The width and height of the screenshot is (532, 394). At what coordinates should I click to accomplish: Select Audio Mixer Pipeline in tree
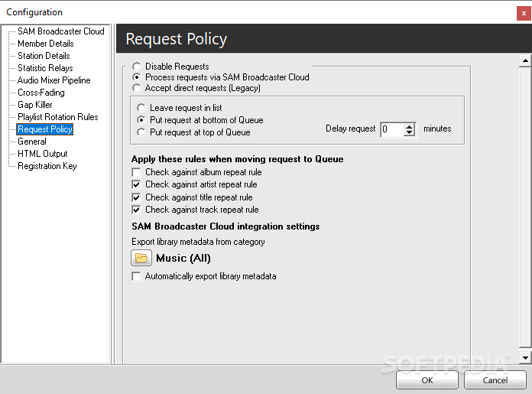[54, 80]
